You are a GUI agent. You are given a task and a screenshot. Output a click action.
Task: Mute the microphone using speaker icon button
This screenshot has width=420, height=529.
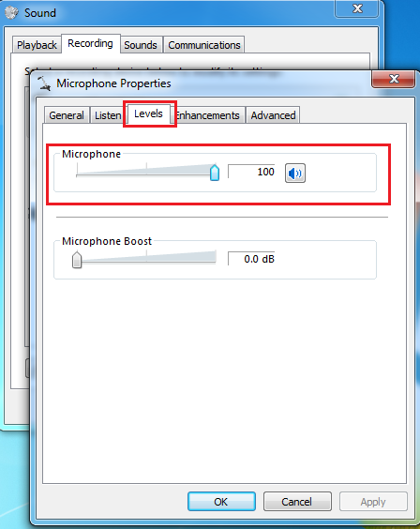(295, 174)
